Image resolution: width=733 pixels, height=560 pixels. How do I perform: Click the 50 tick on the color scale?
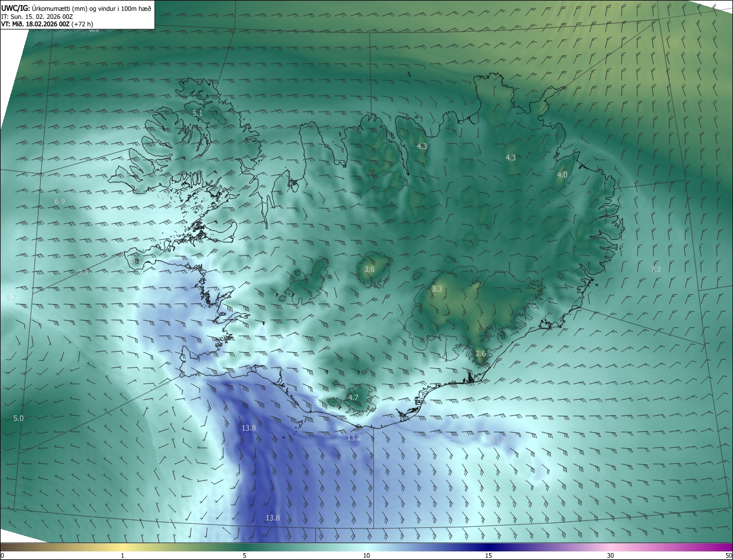(x=728, y=555)
